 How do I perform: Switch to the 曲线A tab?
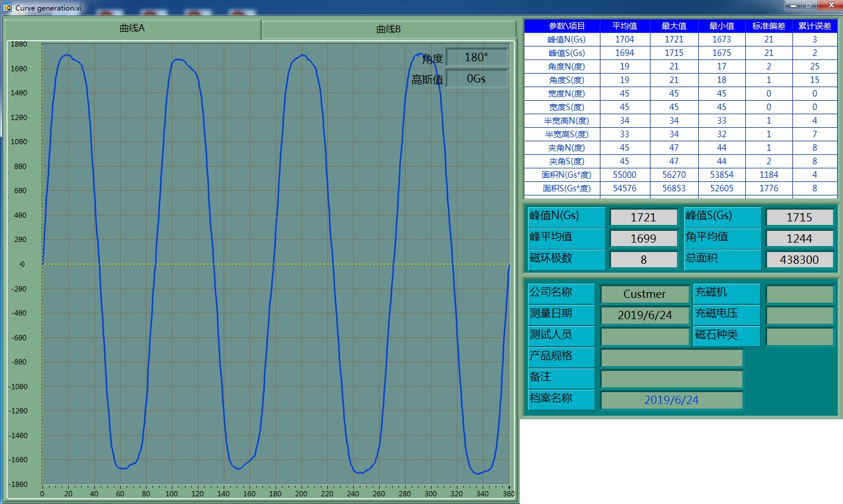pyautogui.click(x=132, y=28)
